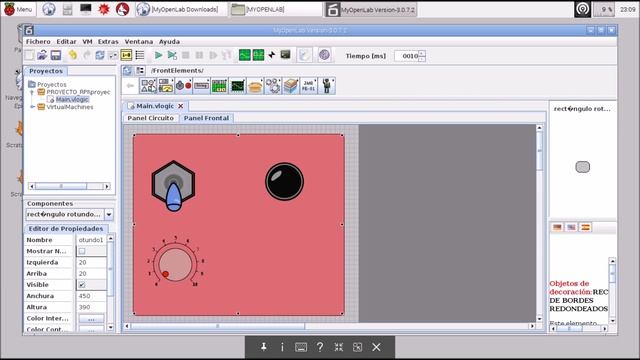Open the standing figure element category
Image resolution: width=640 pixels, height=360 pixels.
pyautogui.click(x=327, y=86)
